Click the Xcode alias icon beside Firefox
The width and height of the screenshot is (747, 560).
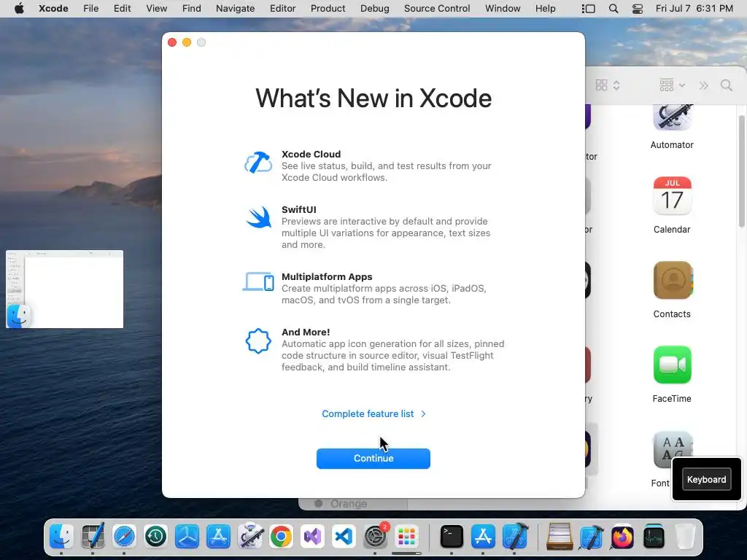[591, 537]
